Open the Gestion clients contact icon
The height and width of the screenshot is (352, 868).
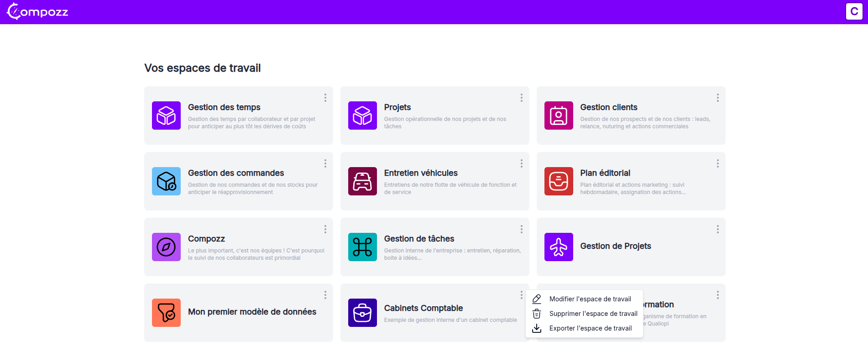coord(559,116)
